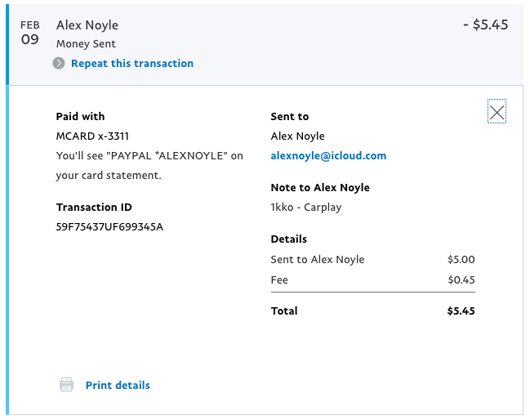This screenshot has height=420, width=530.
Task: Click the Fee $0.45 amount
Action: point(461,279)
